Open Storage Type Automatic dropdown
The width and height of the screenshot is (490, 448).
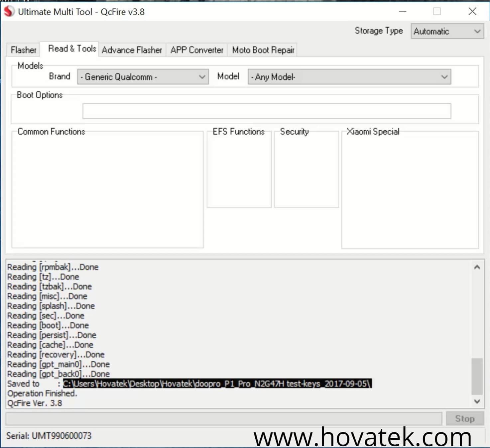tap(447, 31)
